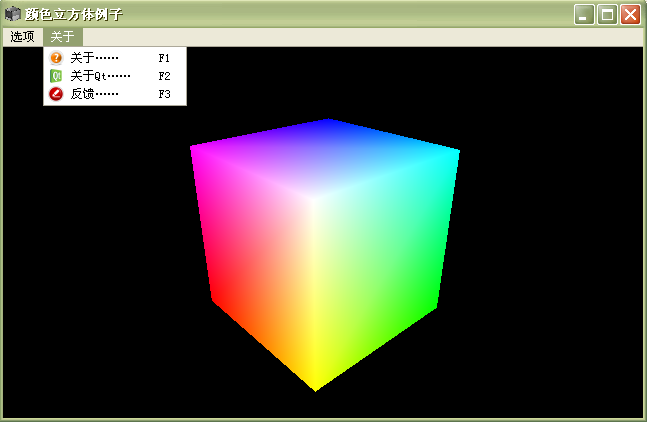Image resolution: width=647 pixels, height=422 pixels.
Task: Maximize the color cube window
Action: click(x=607, y=14)
